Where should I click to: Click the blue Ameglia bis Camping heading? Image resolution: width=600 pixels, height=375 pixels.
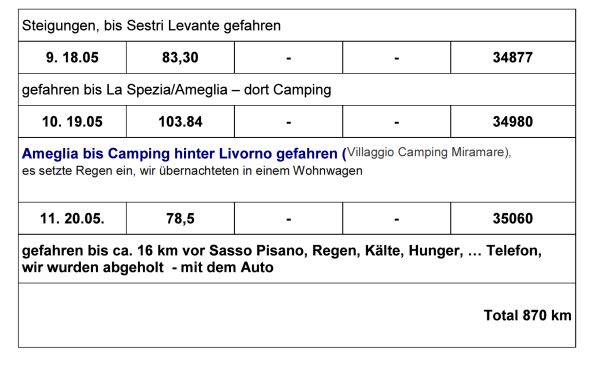tap(184, 153)
